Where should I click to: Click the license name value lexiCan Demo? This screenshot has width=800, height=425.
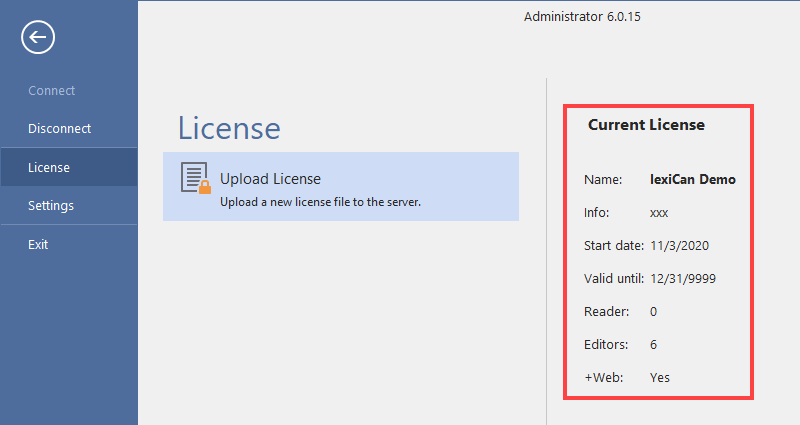tap(692, 180)
